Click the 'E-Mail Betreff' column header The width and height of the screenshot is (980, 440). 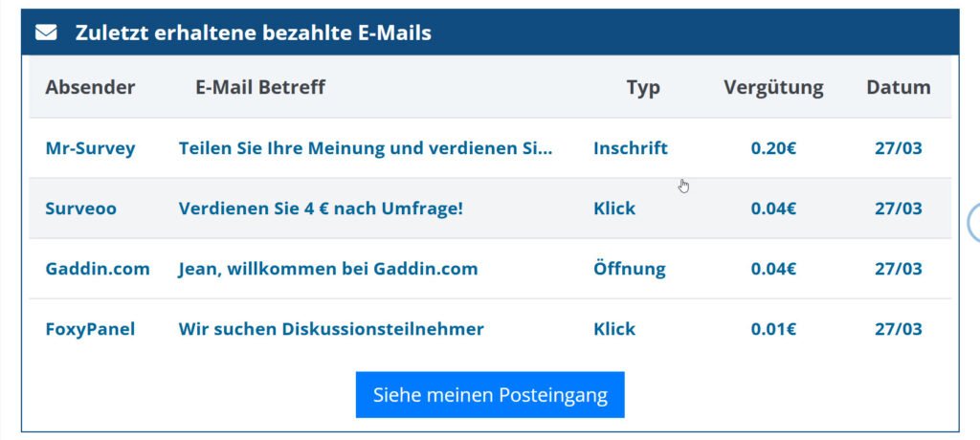point(260,87)
